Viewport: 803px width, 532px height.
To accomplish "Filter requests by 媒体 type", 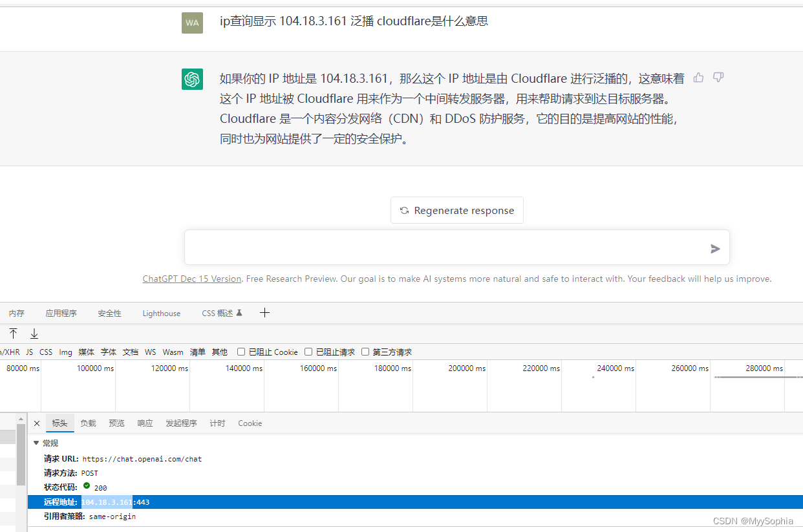I will tap(86, 352).
